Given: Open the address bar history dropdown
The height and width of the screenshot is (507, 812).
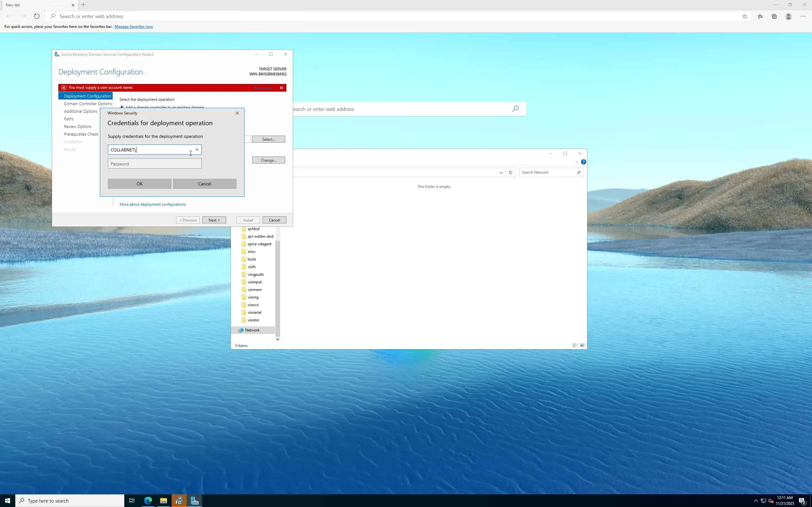Looking at the screenshot, I should 501,172.
